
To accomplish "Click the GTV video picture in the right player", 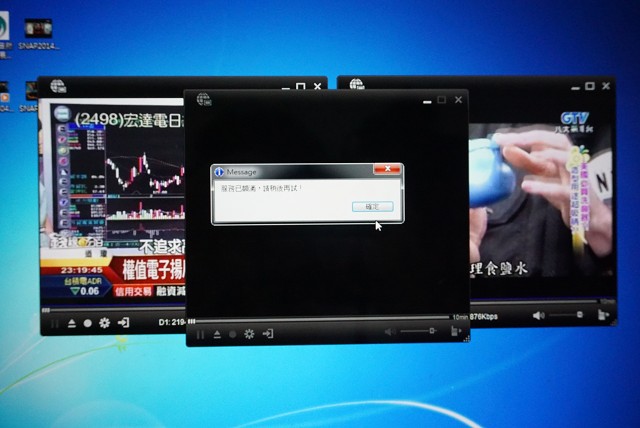I will pos(541,200).
